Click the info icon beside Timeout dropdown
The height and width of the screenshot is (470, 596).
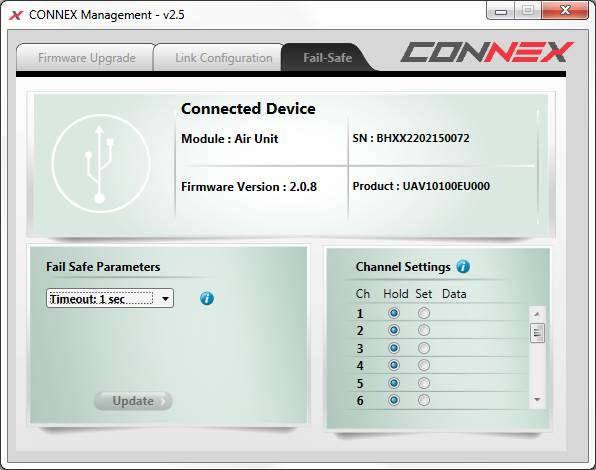click(207, 298)
